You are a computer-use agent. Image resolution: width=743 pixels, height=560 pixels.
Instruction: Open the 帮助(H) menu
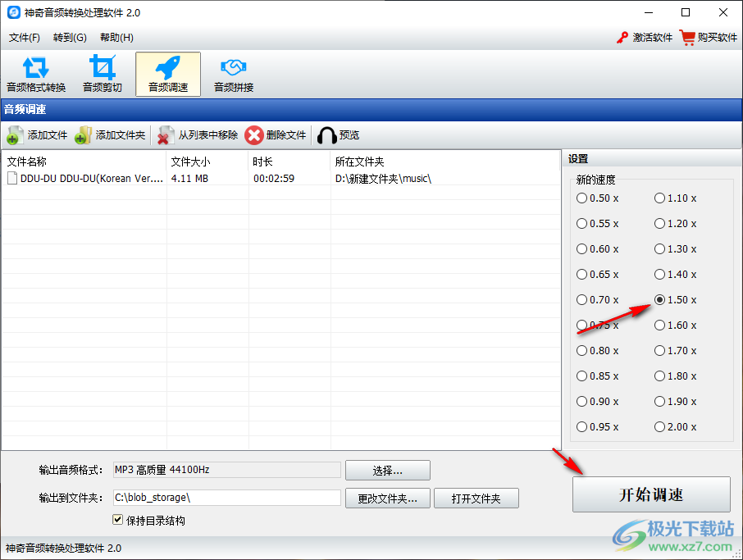pos(116,38)
